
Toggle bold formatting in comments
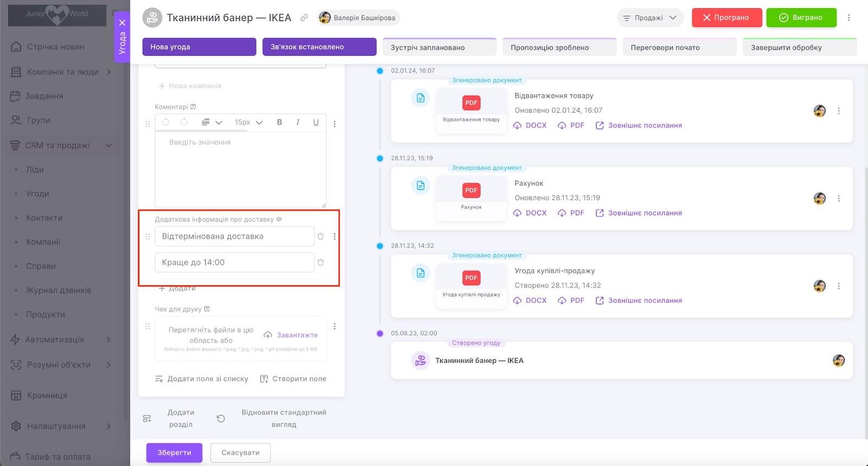(x=279, y=122)
